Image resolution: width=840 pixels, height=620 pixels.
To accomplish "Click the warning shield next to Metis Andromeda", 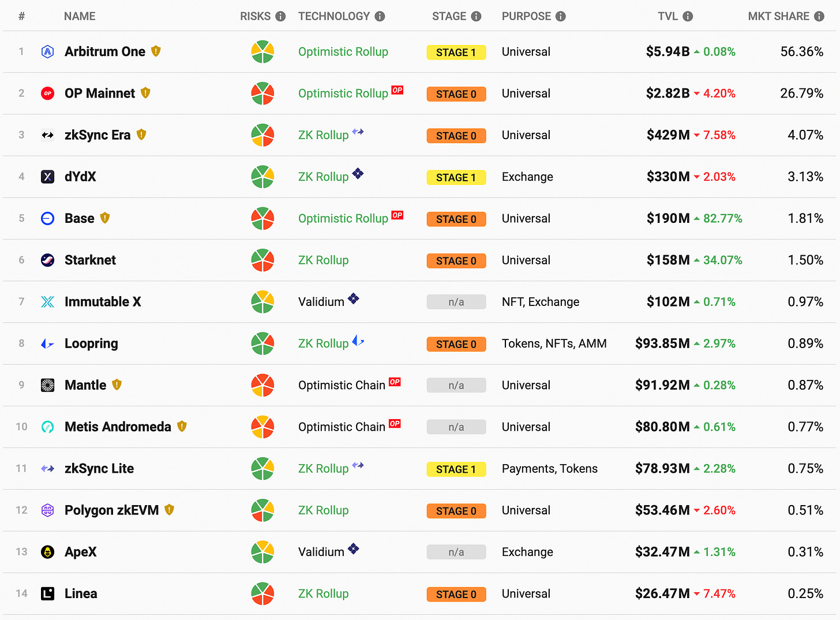I will tap(182, 426).
